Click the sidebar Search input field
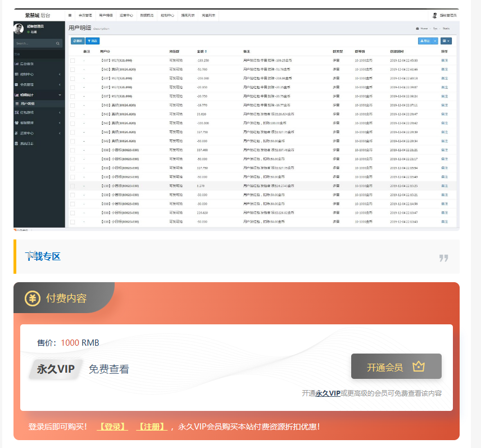The height and width of the screenshot is (448, 481). tap(35, 44)
